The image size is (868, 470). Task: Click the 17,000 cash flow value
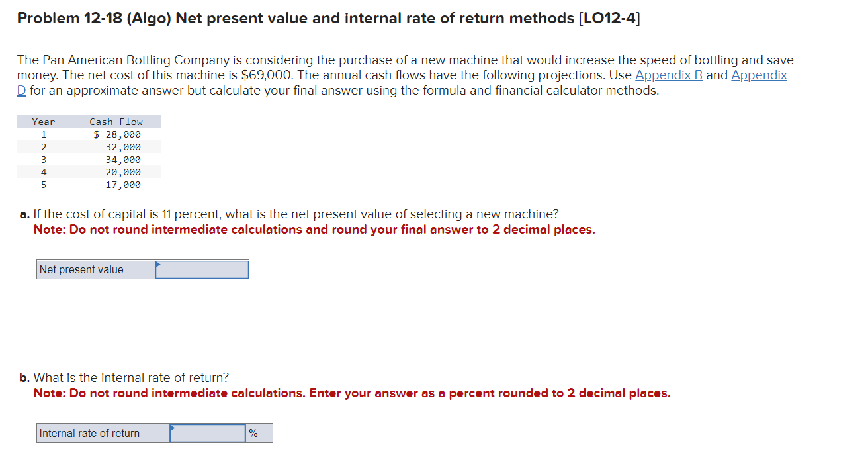click(125, 185)
